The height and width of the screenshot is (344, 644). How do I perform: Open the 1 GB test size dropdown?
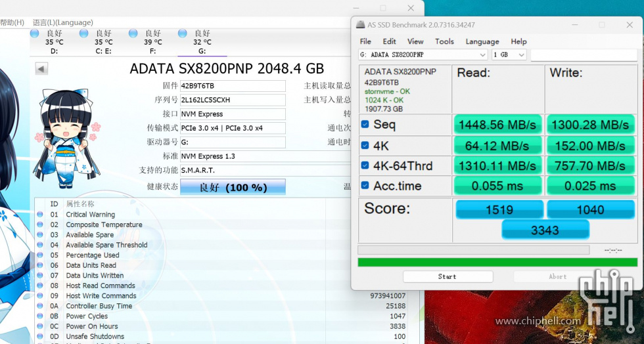[x=509, y=54]
